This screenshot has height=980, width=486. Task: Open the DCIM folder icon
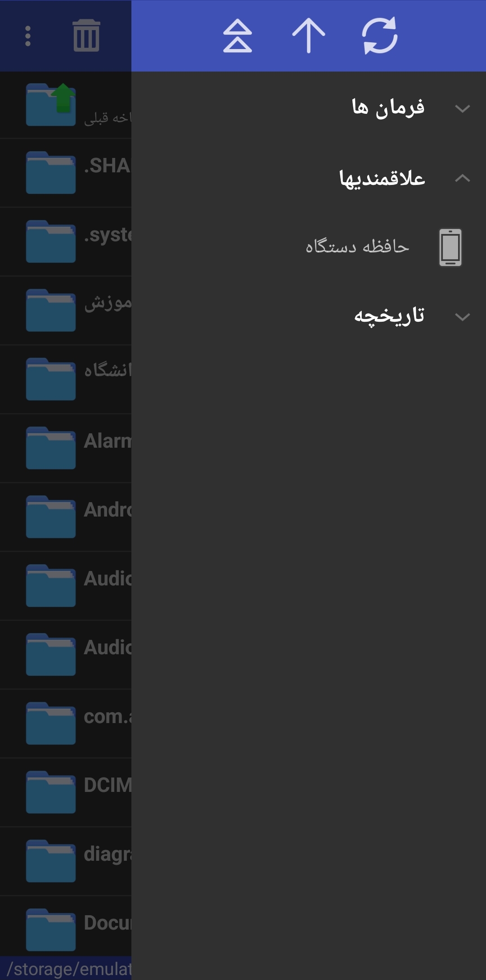click(x=51, y=792)
